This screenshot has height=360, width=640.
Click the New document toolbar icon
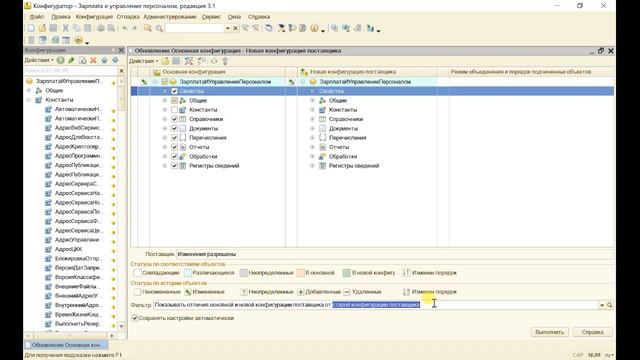point(31,28)
